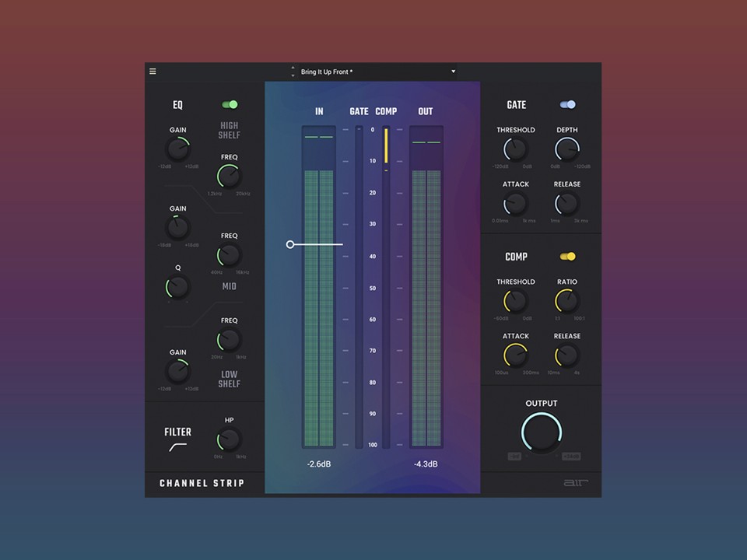Image resolution: width=747 pixels, height=560 pixels.
Task: Select the 'Bring It Up Front' preset name
Action: 327,72
